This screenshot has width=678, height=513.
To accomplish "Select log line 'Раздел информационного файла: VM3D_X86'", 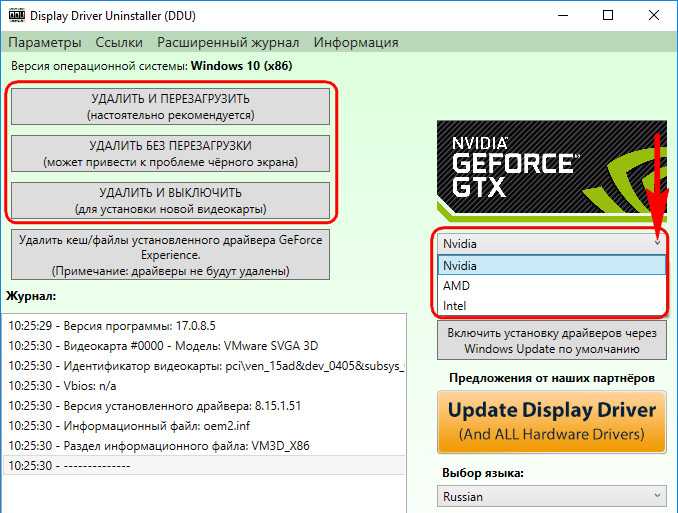I will (x=204, y=446).
